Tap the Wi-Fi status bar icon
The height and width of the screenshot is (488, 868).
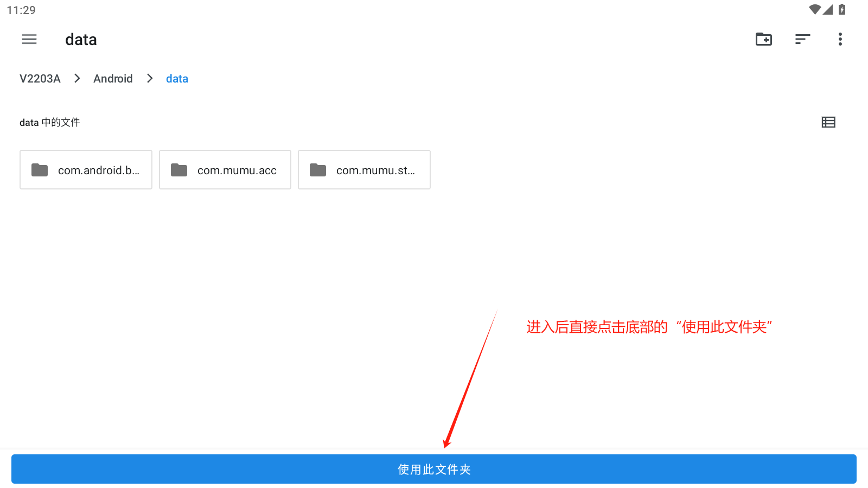(814, 10)
